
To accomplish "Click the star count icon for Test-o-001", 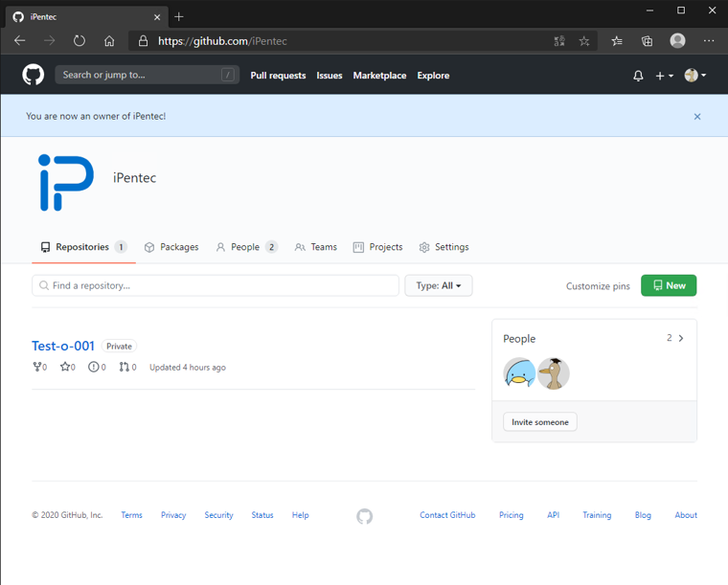I will tap(64, 367).
